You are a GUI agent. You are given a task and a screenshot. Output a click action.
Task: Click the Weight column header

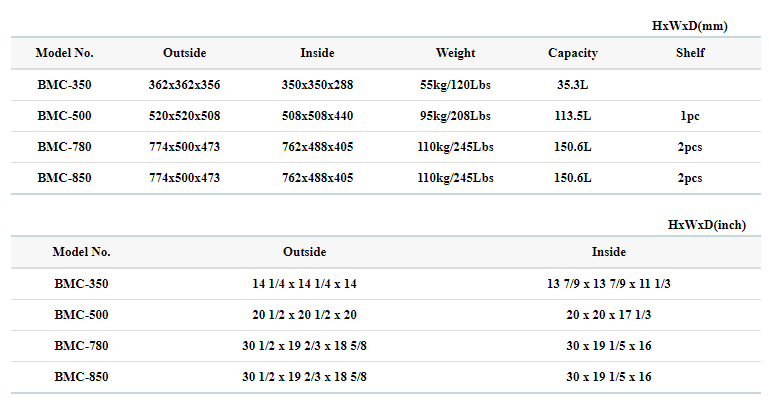455,53
